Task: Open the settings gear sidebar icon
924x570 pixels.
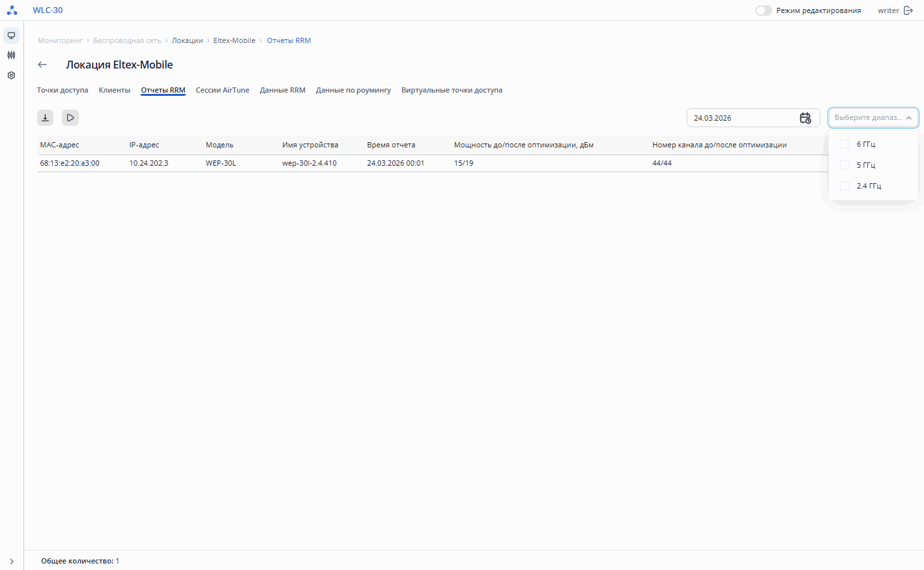Action: point(11,76)
